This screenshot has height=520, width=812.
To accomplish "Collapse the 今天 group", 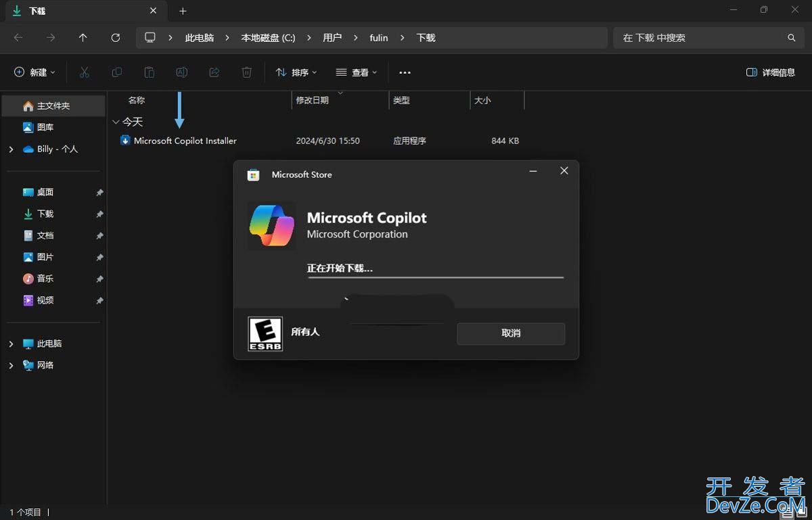I will click(115, 122).
